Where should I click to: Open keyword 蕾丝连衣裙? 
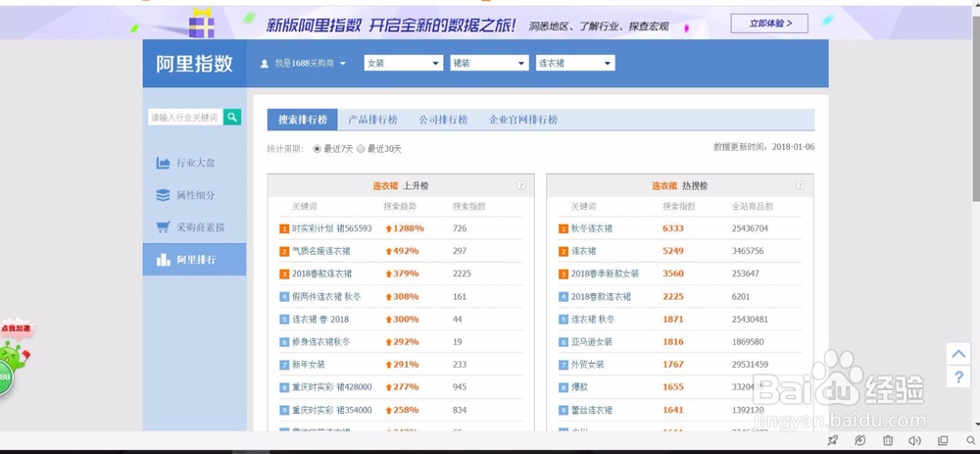[592, 410]
